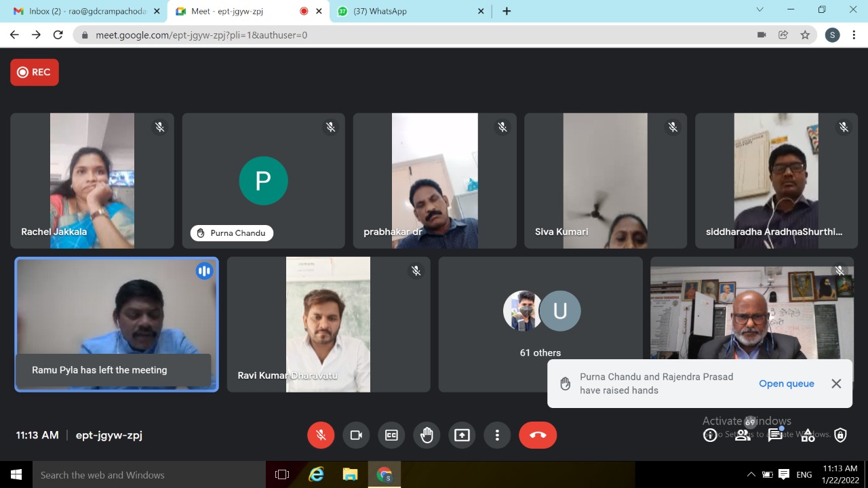Show the participants list panel
The height and width of the screenshot is (488, 868).
point(743,435)
